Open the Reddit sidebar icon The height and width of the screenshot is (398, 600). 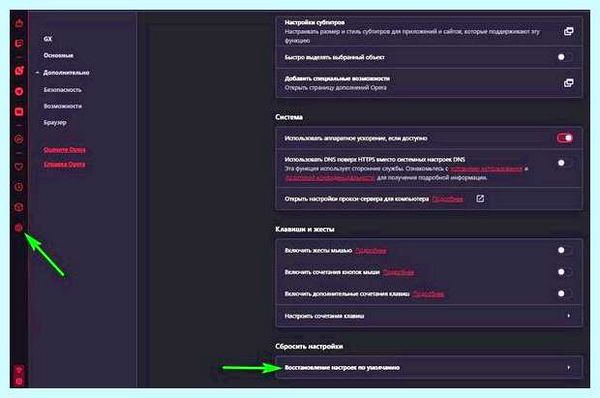19,91
